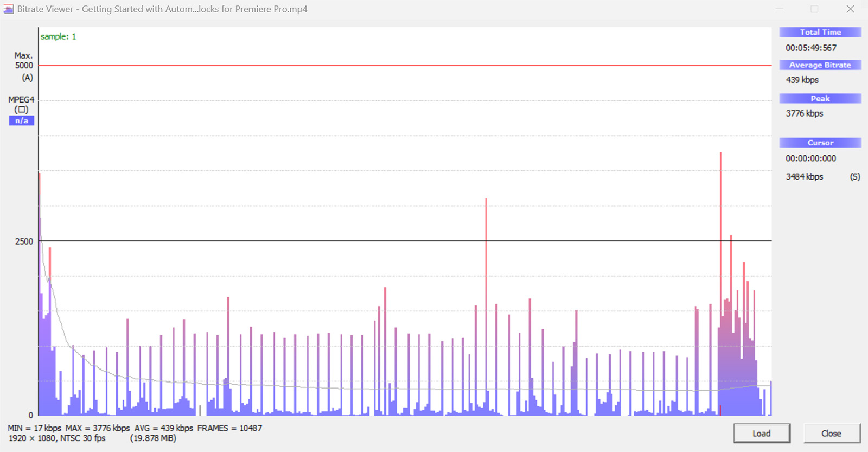Click the black 2500 threshold line
Screen dimensions: 868x452
(x=325, y=241)
